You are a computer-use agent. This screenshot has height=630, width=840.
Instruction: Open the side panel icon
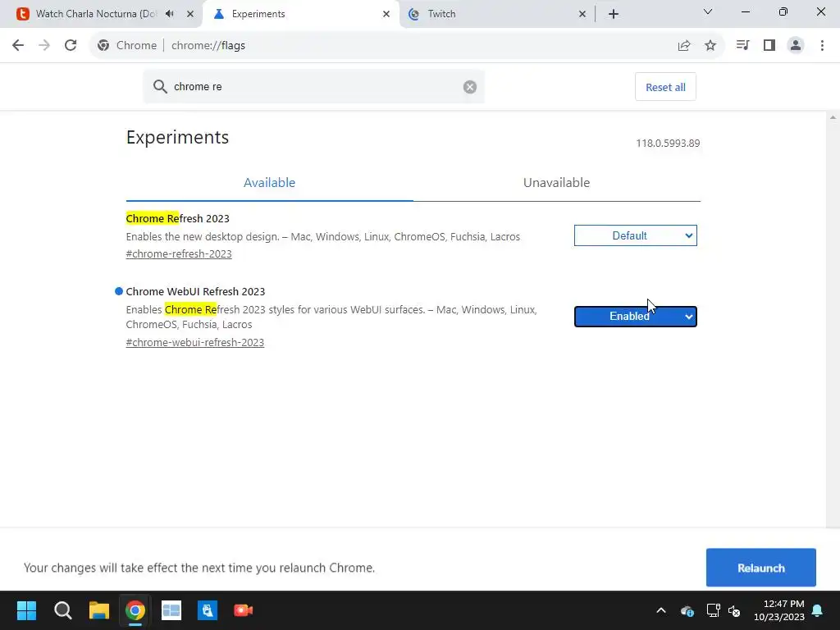click(769, 46)
